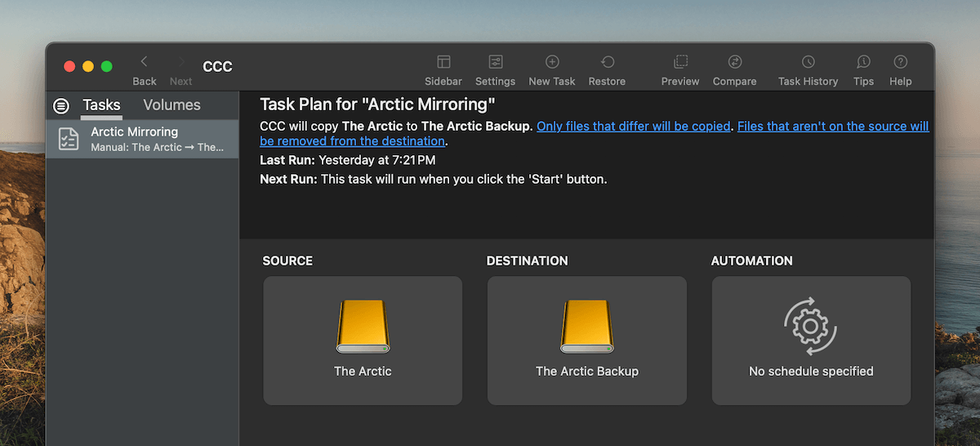Click the sidebar list menu icon
980x446 pixels.
[x=61, y=105]
